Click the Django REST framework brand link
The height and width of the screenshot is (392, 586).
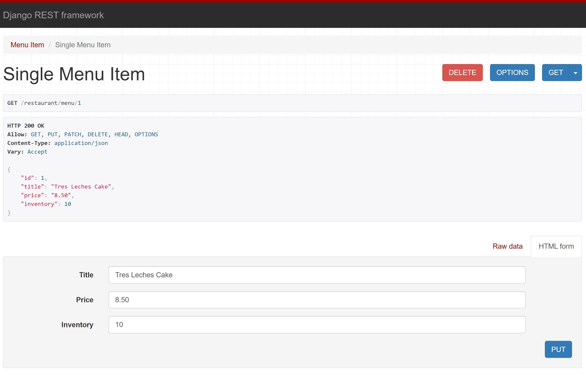point(53,15)
